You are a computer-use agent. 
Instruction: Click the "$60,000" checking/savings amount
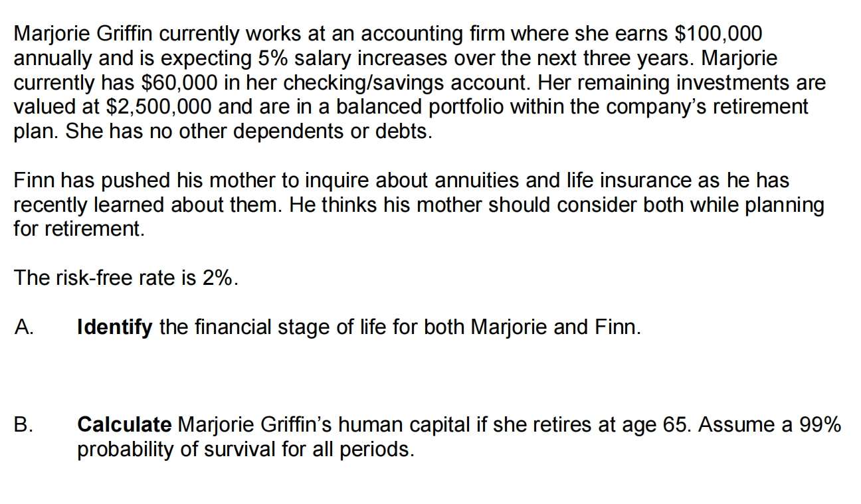coord(187,82)
